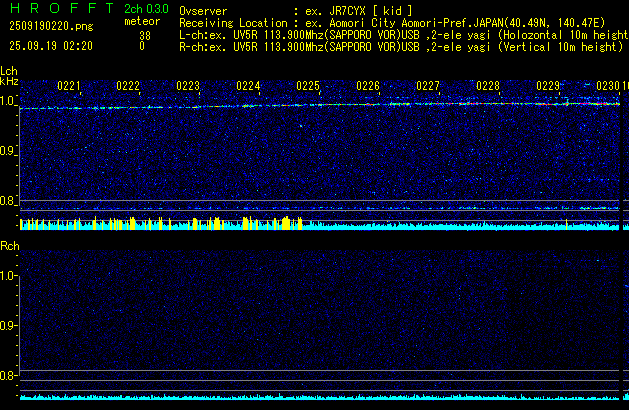629x410 pixels.
Task: Select the 0224 time marker
Action: pos(249,86)
